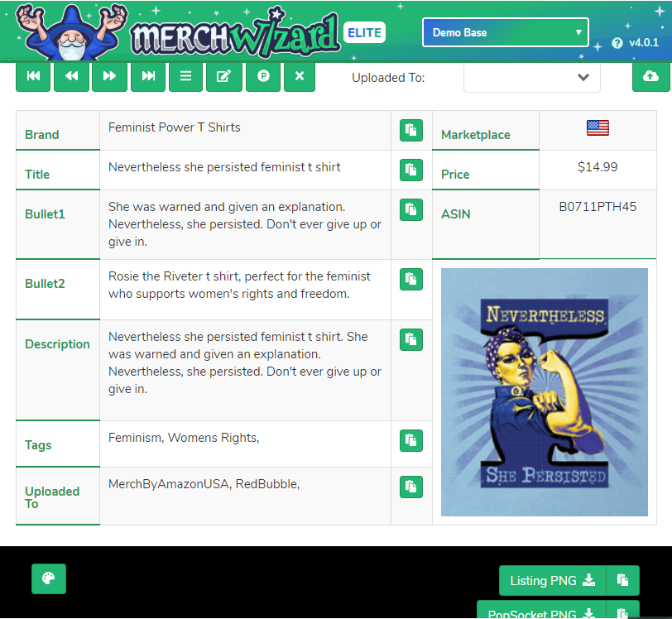
Task: Open the color palette icon button
Action: [49, 578]
